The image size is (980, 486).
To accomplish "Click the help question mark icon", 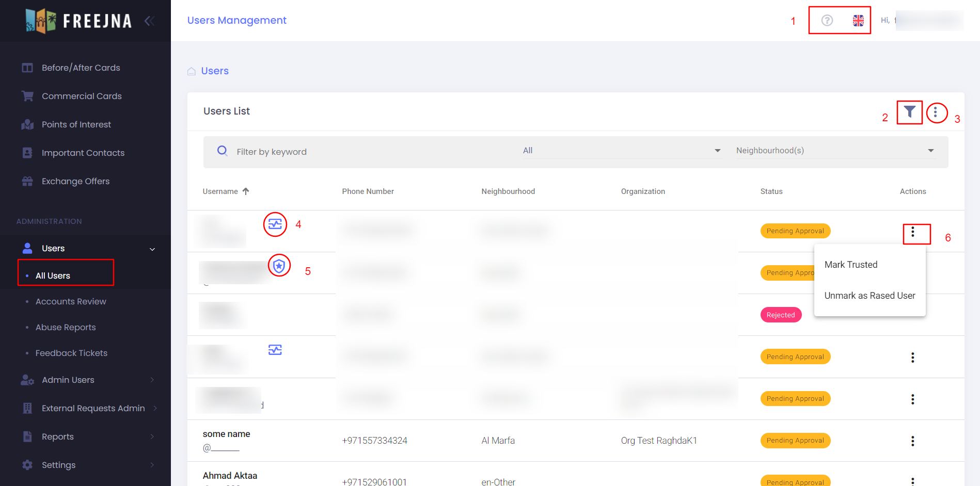I will (x=827, y=20).
